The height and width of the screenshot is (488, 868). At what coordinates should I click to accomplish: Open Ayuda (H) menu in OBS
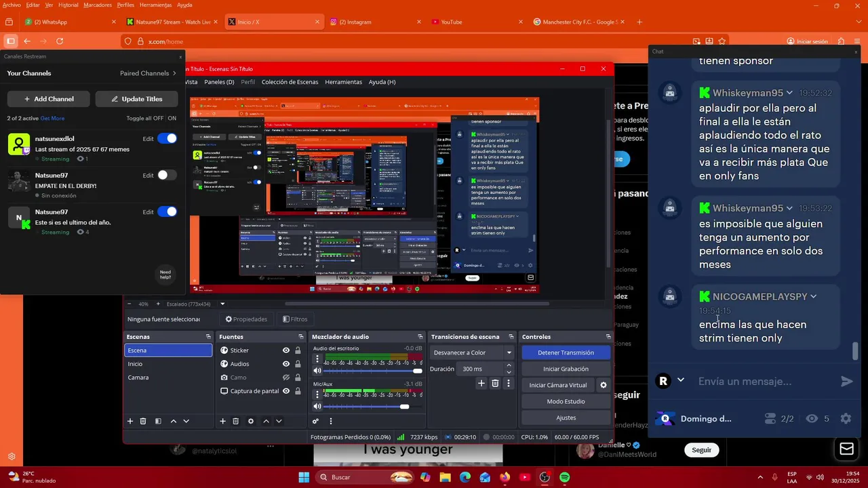(x=382, y=82)
